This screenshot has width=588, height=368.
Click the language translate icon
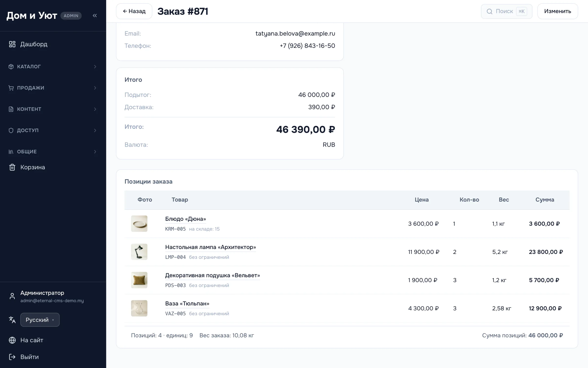(12, 320)
